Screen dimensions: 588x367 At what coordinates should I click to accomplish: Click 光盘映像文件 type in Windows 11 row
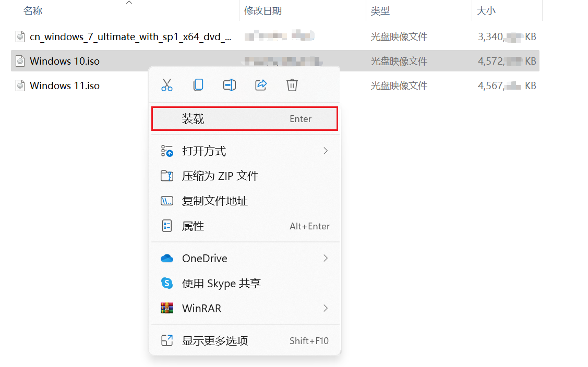pos(399,86)
